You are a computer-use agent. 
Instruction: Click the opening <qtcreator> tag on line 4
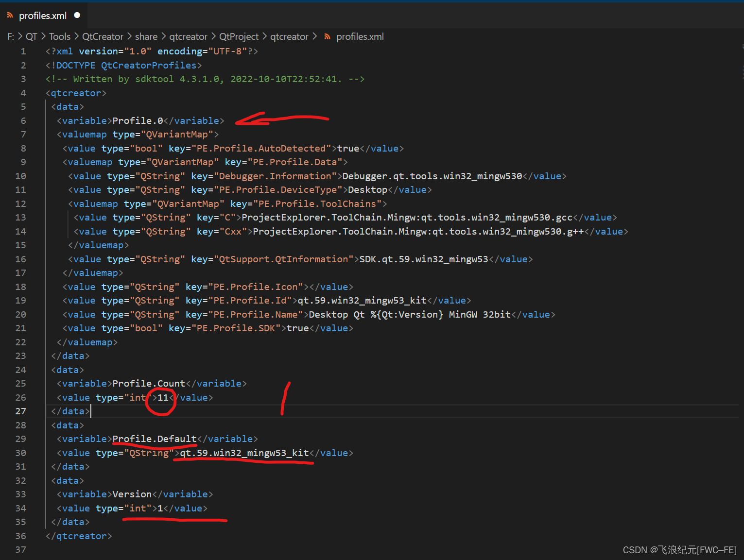(76, 93)
